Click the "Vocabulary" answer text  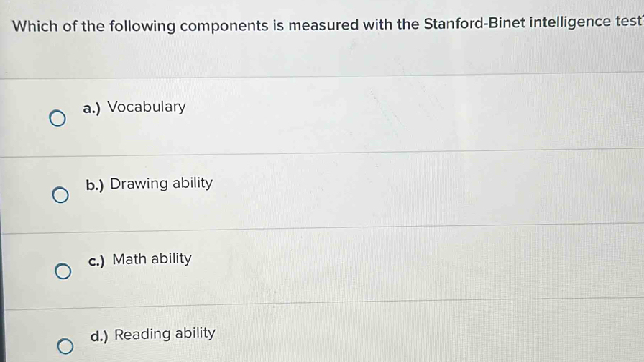pos(147,107)
